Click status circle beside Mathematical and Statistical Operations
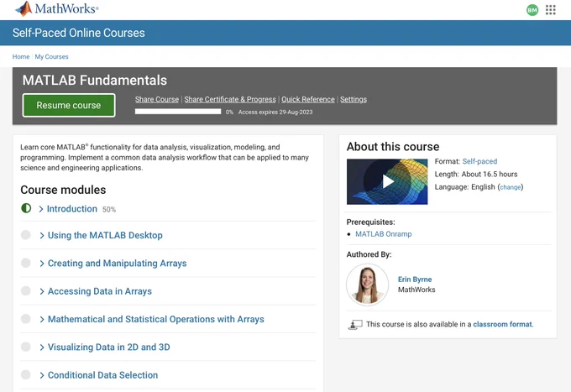This screenshot has width=571, height=392. point(26,319)
